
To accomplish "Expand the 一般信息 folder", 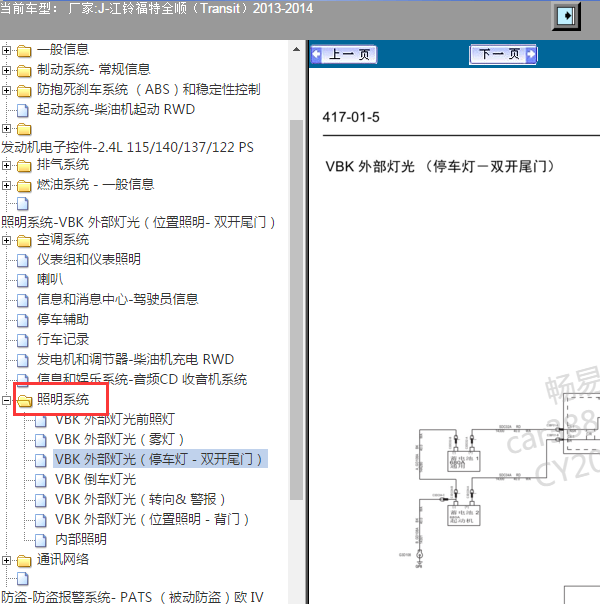I will point(6,50).
